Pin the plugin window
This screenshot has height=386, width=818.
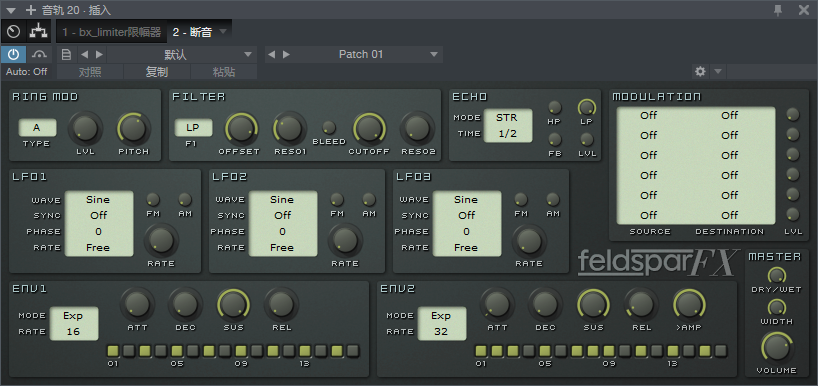click(x=778, y=10)
